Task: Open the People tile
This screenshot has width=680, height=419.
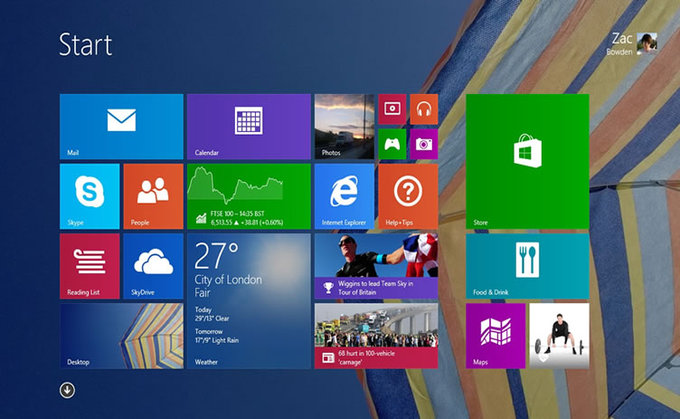Action: click(x=152, y=196)
